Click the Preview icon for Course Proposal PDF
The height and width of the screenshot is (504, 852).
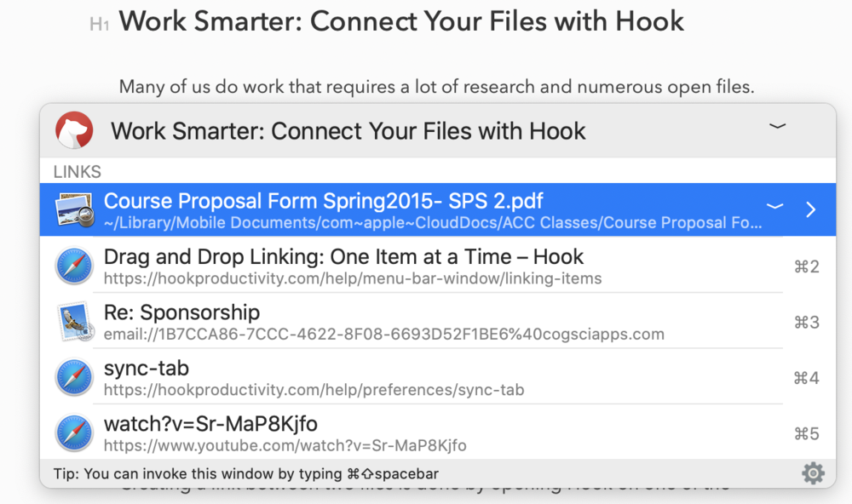tap(74, 209)
